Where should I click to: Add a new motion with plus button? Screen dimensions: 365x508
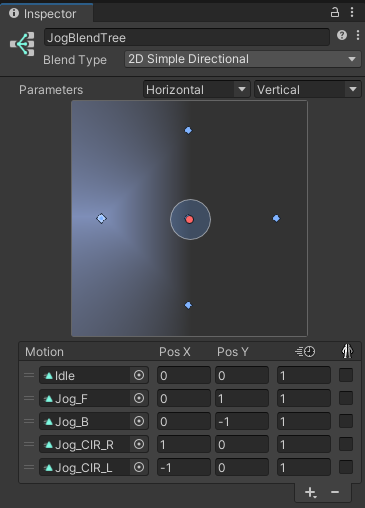(310, 492)
